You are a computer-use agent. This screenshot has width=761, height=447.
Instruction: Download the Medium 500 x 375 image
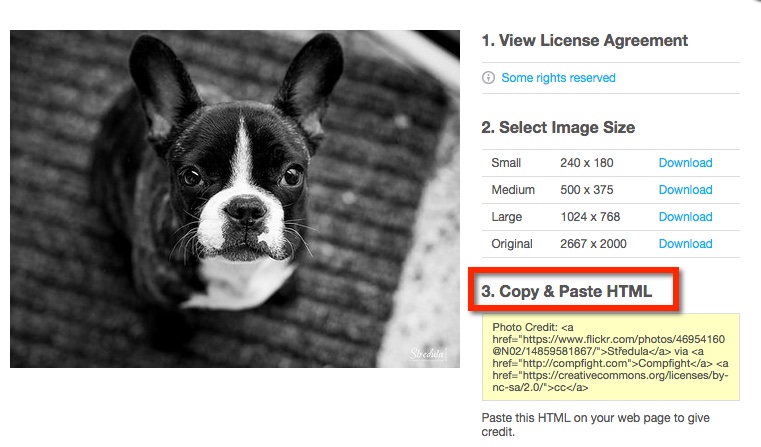coord(685,190)
